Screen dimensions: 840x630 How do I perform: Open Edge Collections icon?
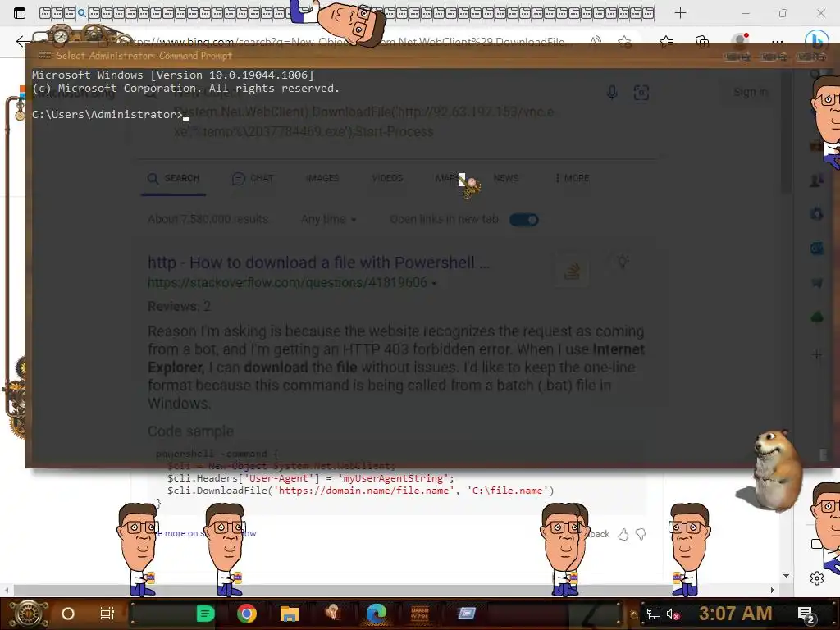[702, 41]
